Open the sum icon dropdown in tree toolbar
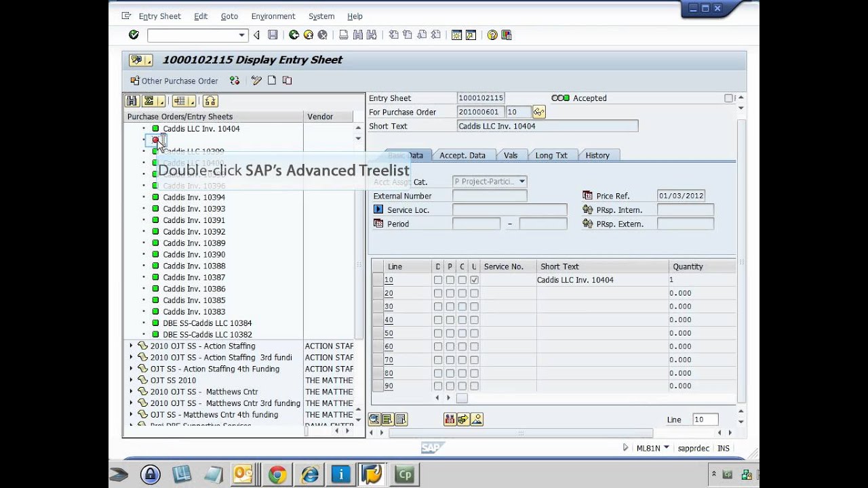This screenshot has width=868, height=488. point(161,102)
